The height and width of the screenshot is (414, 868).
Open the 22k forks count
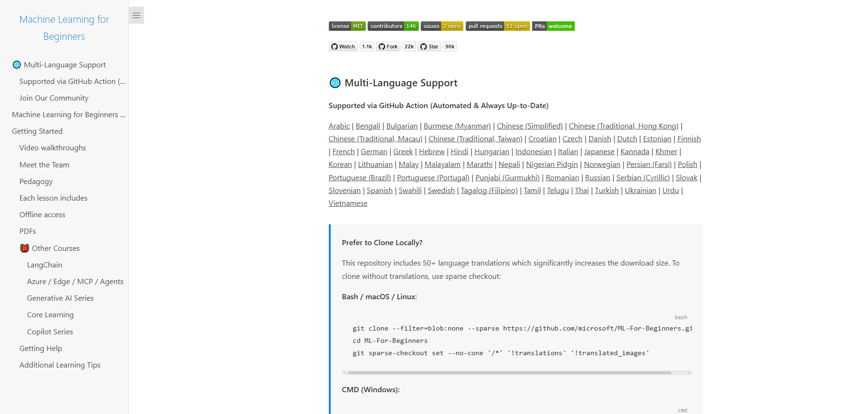[409, 46]
